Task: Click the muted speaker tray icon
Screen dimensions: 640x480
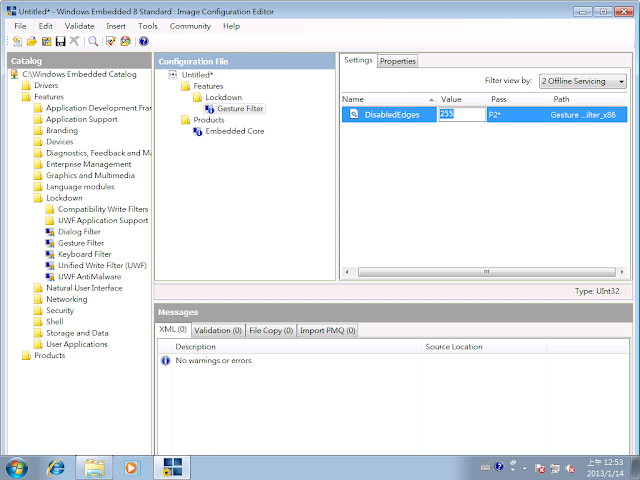Action: (570, 468)
